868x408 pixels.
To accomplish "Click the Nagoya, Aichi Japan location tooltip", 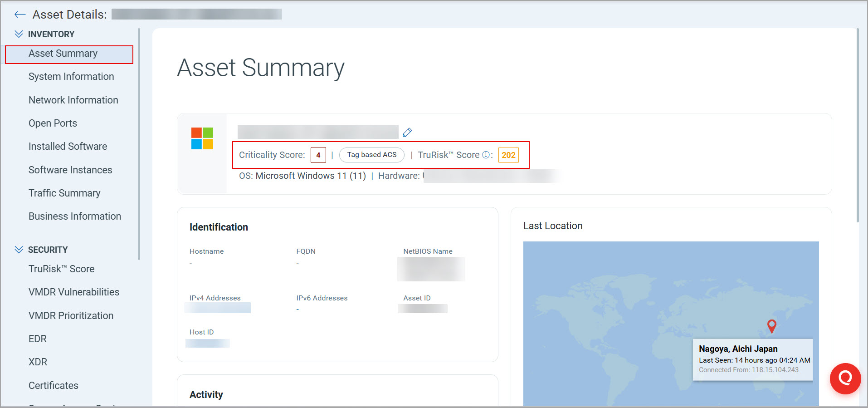I will (753, 359).
